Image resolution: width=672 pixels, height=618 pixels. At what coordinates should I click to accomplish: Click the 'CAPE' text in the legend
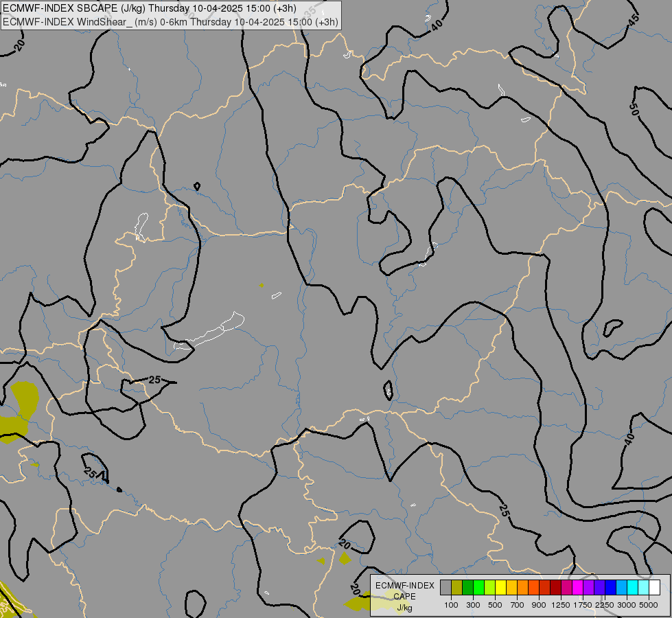404,597
